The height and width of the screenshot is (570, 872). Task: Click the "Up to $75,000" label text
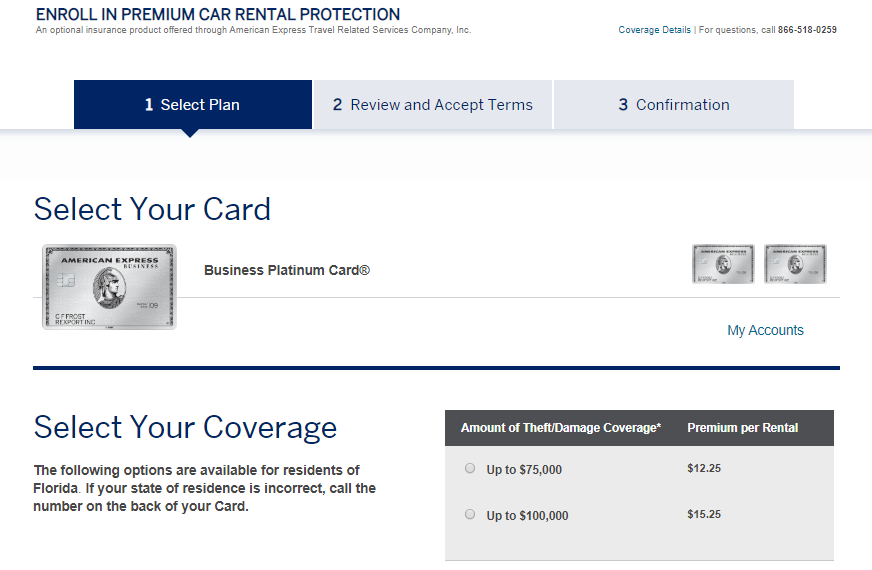tap(524, 470)
